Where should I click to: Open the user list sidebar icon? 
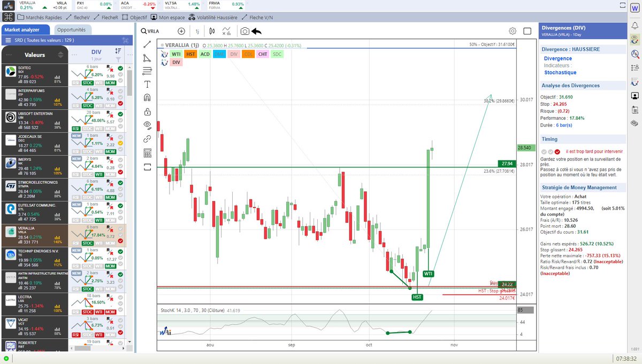pyautogui.click(x=635, y=67)
